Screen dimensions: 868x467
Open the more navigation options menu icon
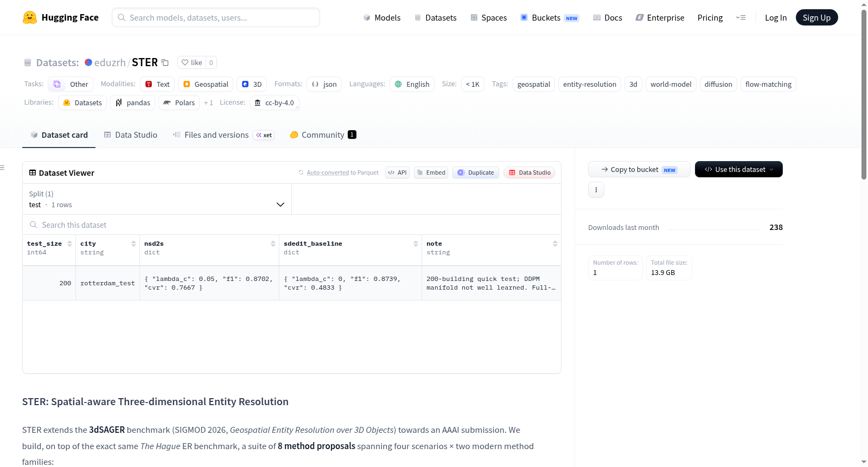(741, 17)
